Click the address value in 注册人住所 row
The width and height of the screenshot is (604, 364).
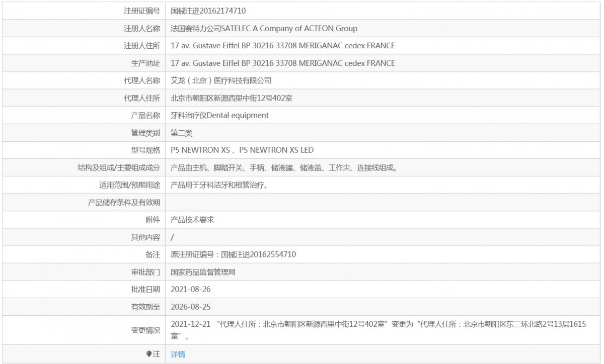pos(283,46)
